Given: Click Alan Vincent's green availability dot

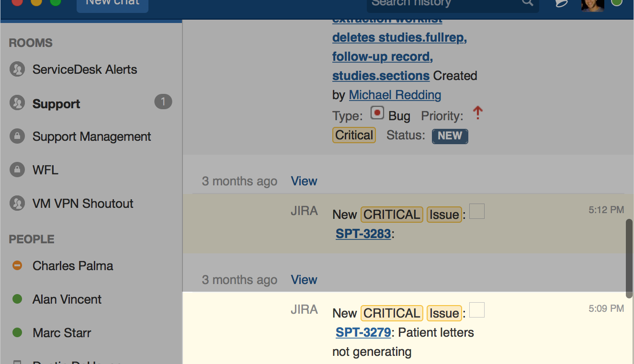Looking at the screenshot, I should tap(17, 299).
